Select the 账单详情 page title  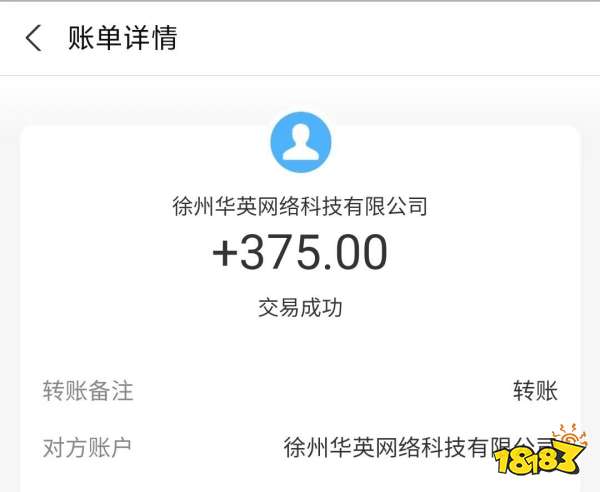point(123,38)
